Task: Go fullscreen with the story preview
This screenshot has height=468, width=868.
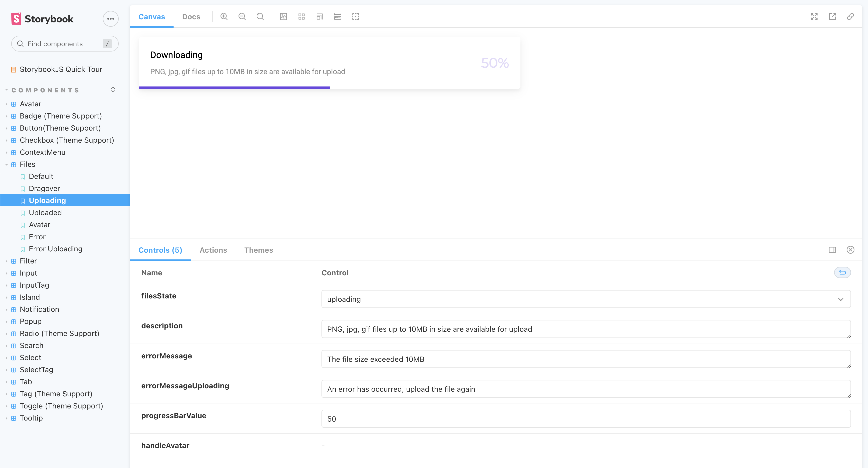Action: click(814, 16)
